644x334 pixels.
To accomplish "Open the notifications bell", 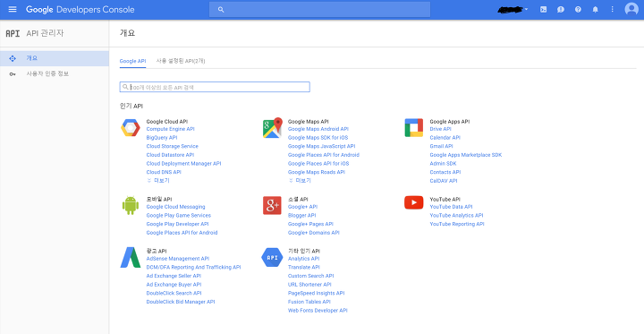I will click(595, 10).
